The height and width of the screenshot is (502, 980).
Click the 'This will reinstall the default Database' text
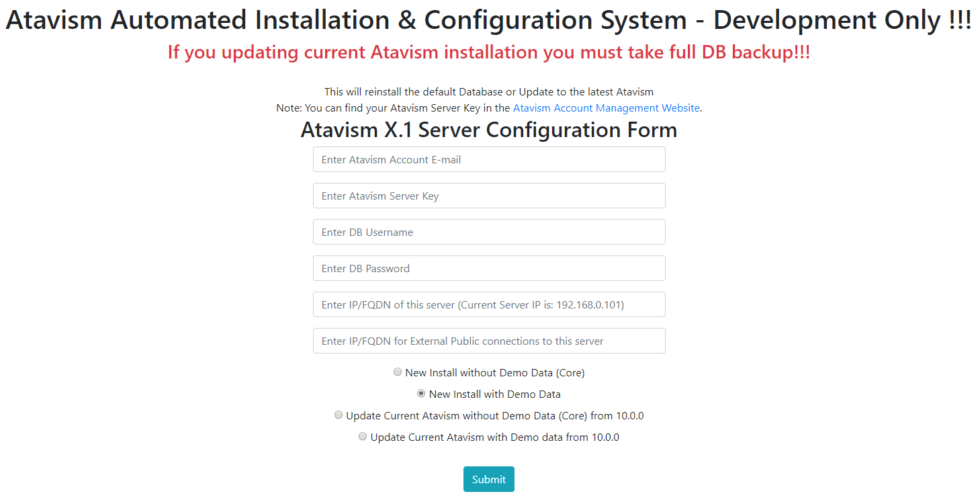click(x=488, y=92)
